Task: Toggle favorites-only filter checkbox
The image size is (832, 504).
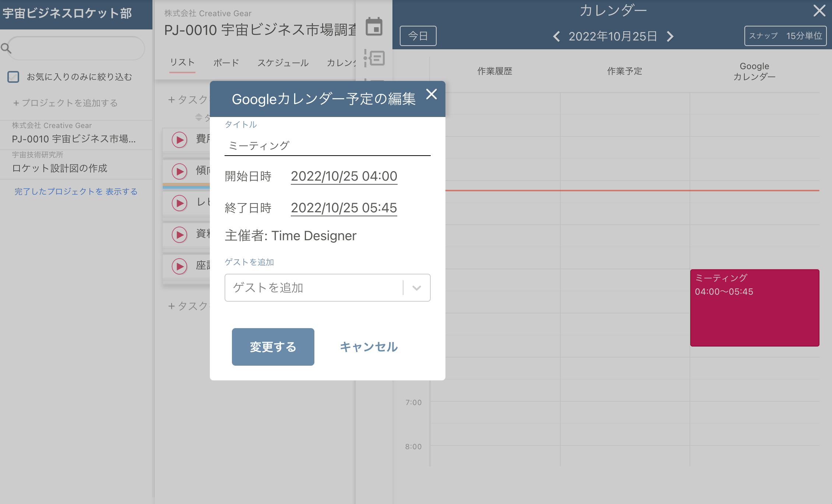Action: (13, 77)
